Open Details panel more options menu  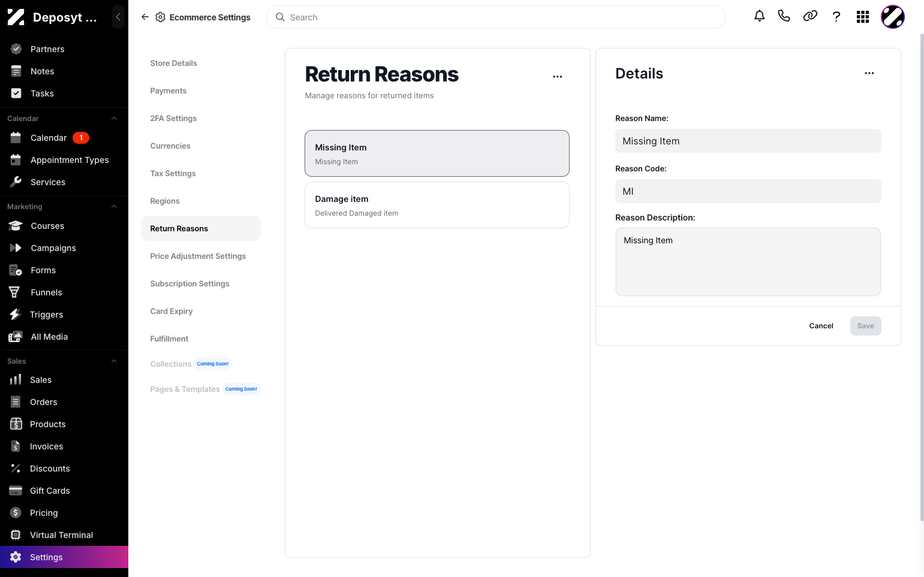click(x=869, y=73)
